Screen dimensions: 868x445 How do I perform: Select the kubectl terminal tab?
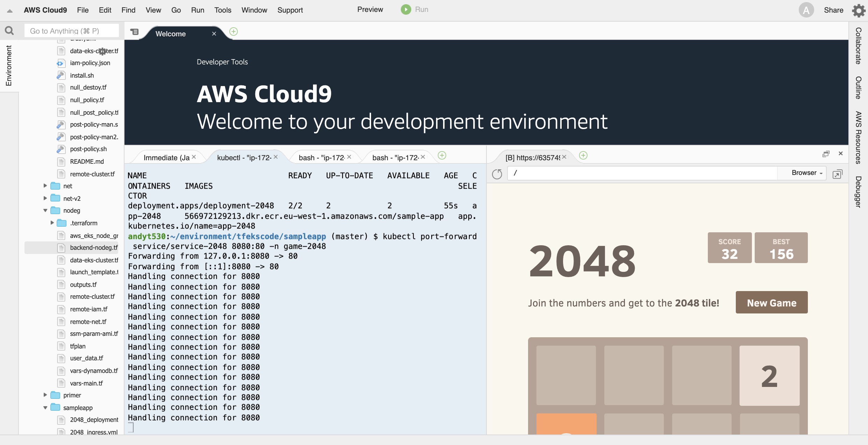244,157
